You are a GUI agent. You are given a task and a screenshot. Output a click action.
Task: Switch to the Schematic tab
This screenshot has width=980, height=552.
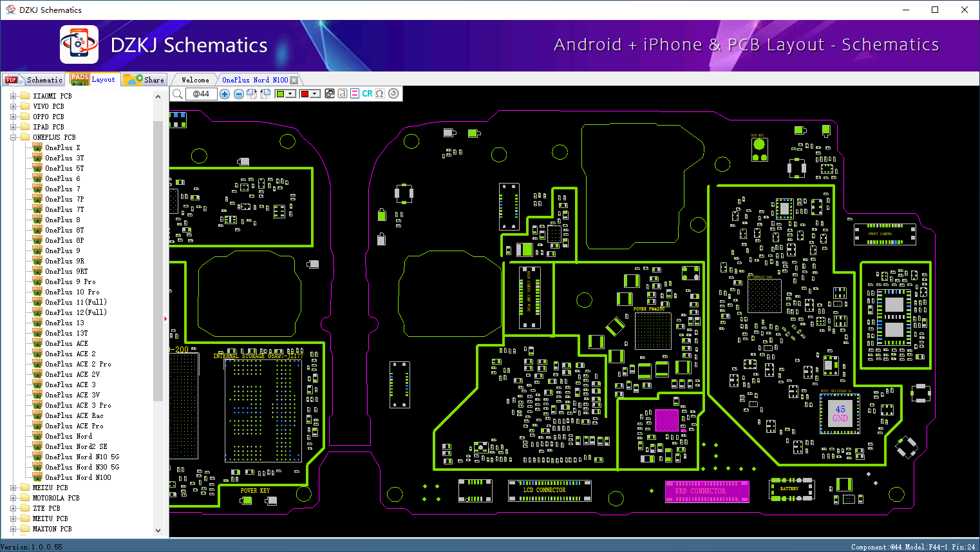tap(33, 80)
